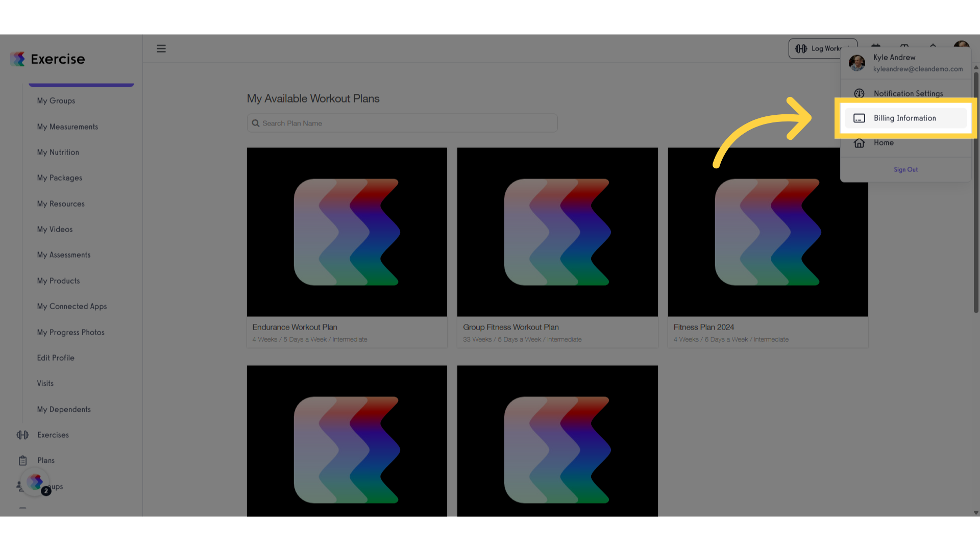980x551 pixels.
Task: Click the Home house icon
Action: 859,143
